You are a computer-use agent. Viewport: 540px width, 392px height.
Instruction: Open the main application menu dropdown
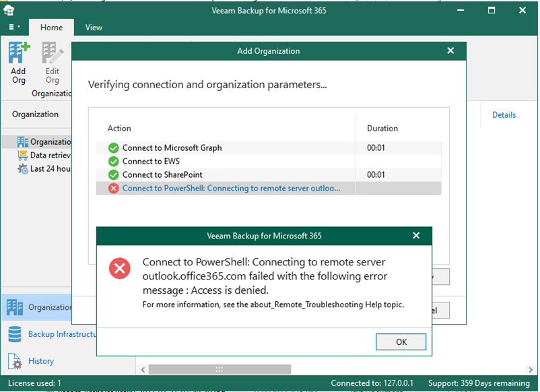click(x=14, y=27)
